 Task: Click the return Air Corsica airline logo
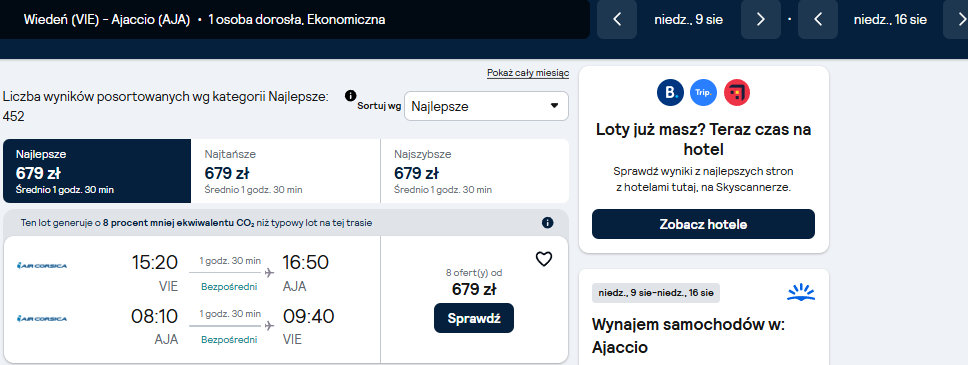[42, 319]
